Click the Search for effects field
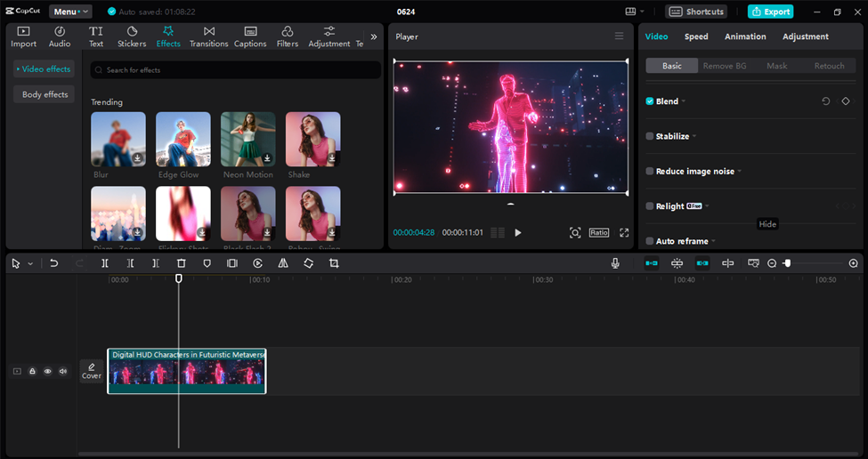Screen dimensions: 868x459 pyautogui.click(x=236, y=69)
